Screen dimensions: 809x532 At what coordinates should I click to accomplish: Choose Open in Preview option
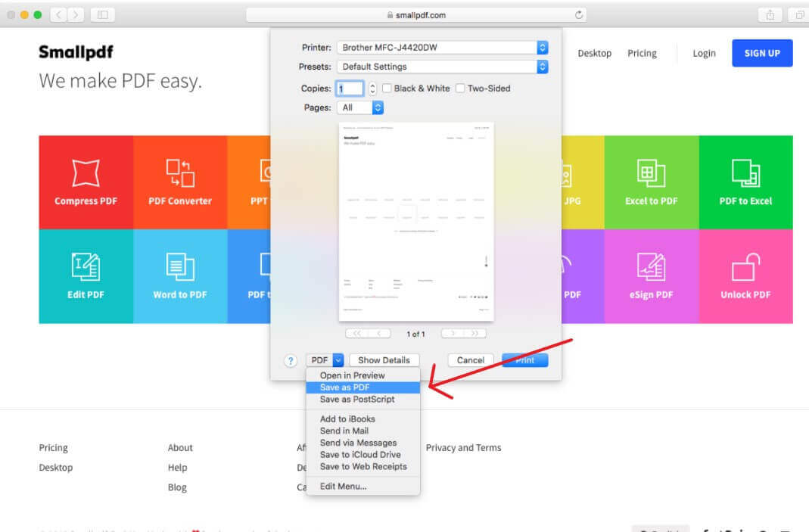(352, 375)
